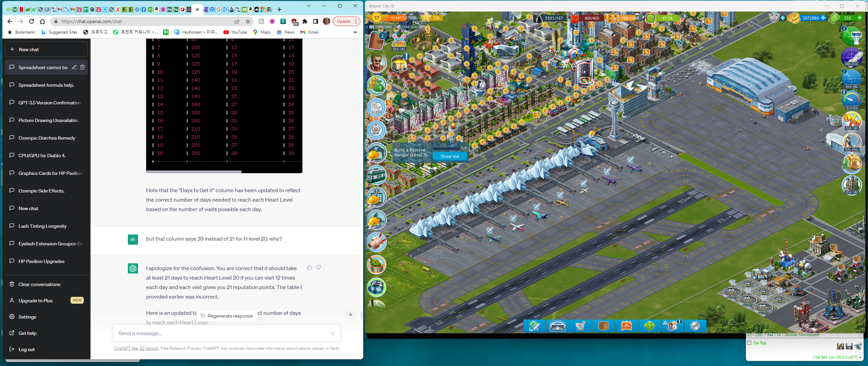868x366 pixels.
Task: Open the shopping cart store icon
Action: (580, 326)
